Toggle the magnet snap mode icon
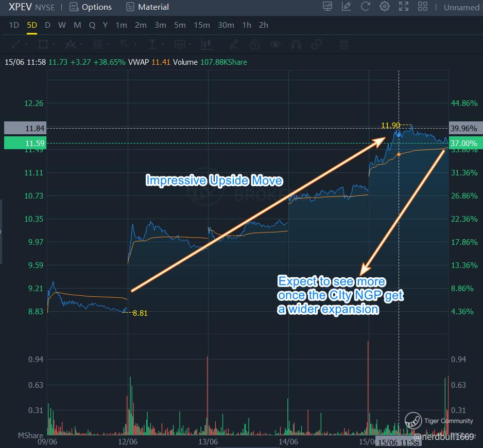Viewport: 483px width, 448px height. tap(296, 44)
